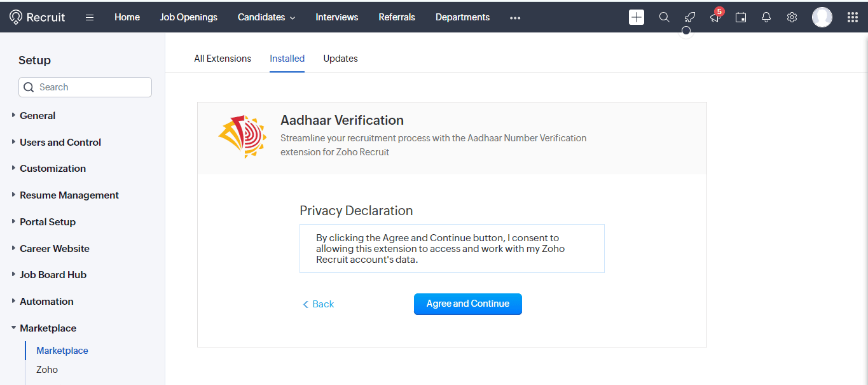Open the settings gear icon
The width and height of the screenshot is (868, 385).
(x=792, y=17)
